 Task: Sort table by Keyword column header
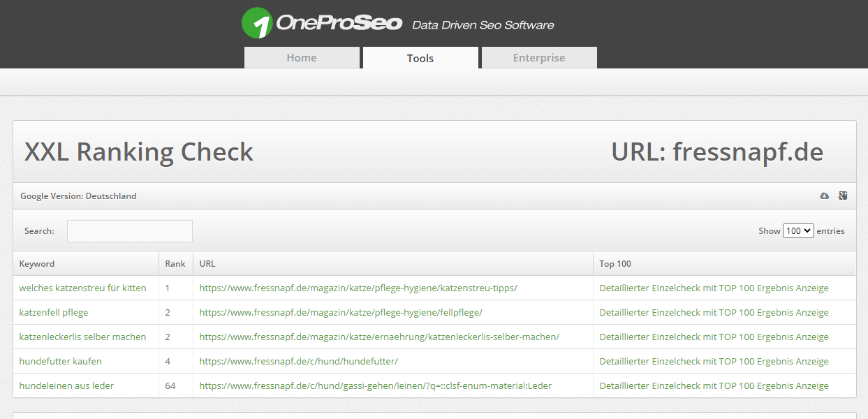tap(86, 264)
